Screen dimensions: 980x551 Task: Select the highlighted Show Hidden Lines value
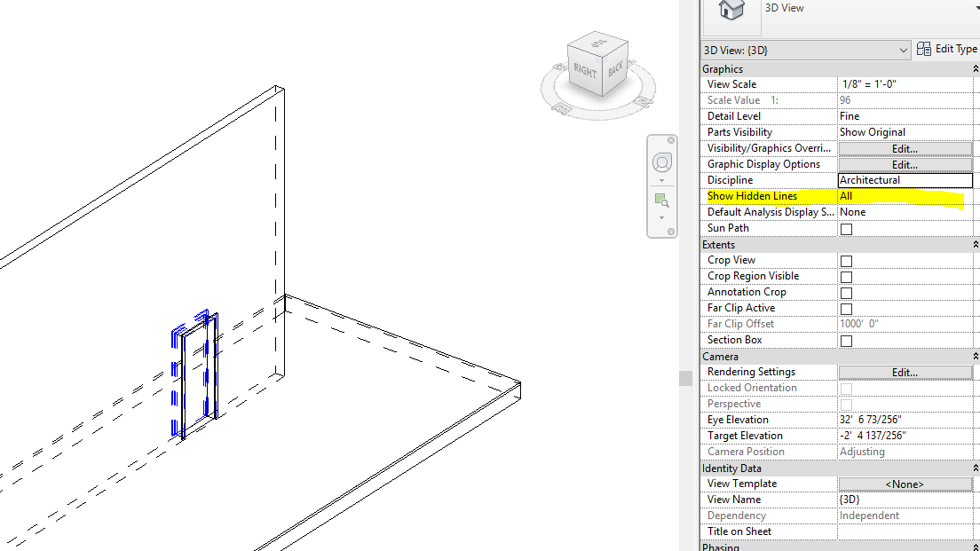click(905, 195)
